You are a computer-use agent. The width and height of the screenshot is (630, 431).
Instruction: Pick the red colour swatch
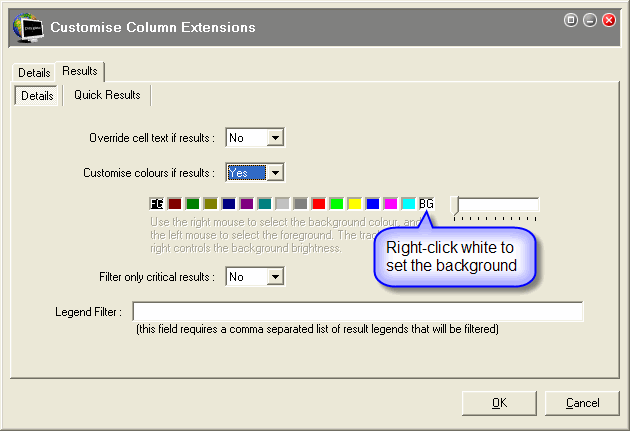click(319, 204)
